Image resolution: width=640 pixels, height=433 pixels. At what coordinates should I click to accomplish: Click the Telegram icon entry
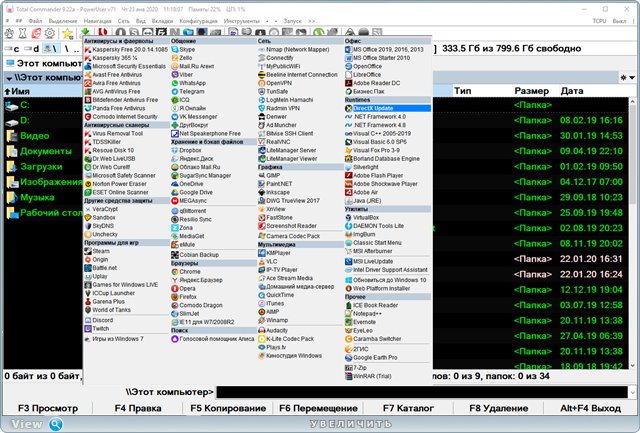[175, 91]
